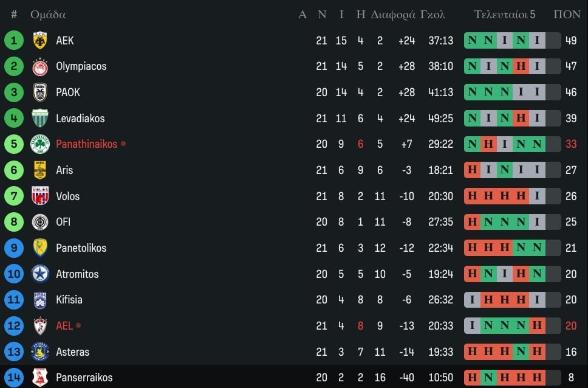Click the Panserraikos red crest icon
The height and width of the screenshot is (388, 588).
point(40,377)
